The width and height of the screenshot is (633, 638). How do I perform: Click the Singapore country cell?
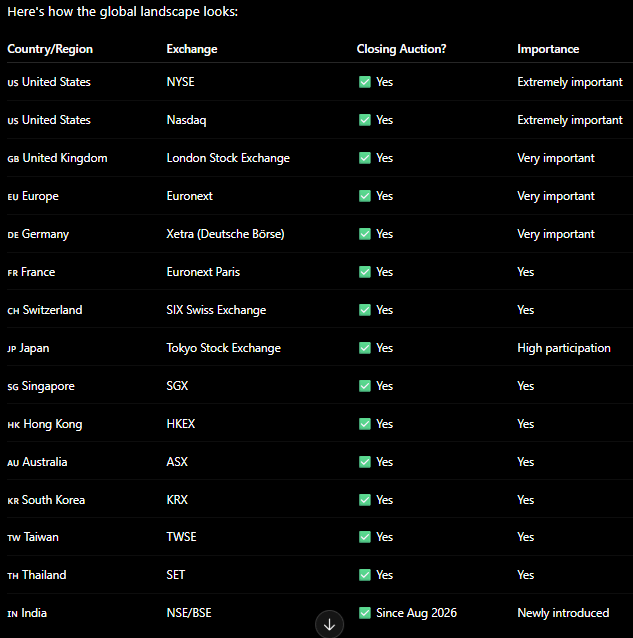click(x=41, y=386)
